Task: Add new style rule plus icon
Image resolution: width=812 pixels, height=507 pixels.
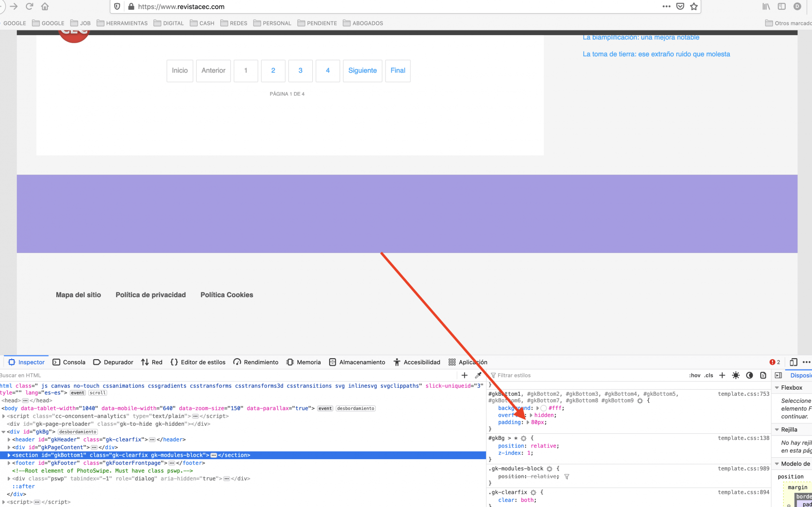Action: [x=722, y=375]
